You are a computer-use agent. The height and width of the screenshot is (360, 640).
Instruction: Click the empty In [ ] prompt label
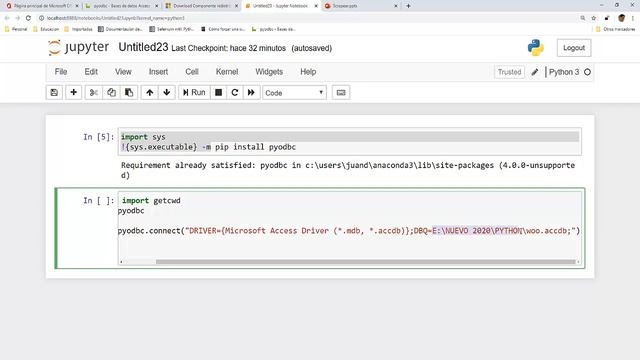pyautogui.click(x=98, y=200)
